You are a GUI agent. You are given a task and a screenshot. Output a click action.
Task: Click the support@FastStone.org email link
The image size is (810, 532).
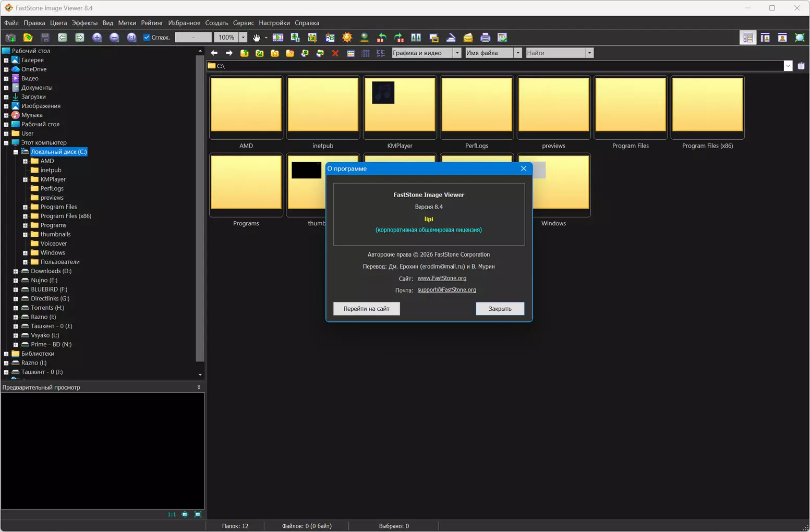coord(446,290)
